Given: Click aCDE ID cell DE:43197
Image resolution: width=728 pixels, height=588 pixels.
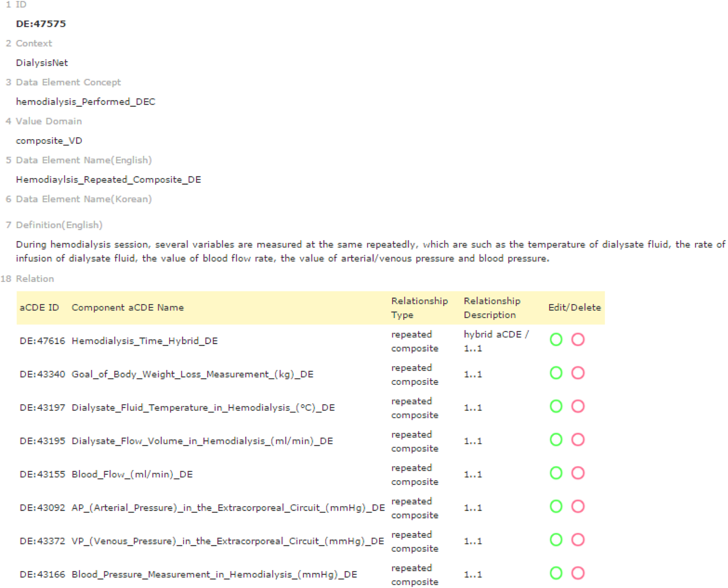Looking at the screenshot, I should click(42, 407).
